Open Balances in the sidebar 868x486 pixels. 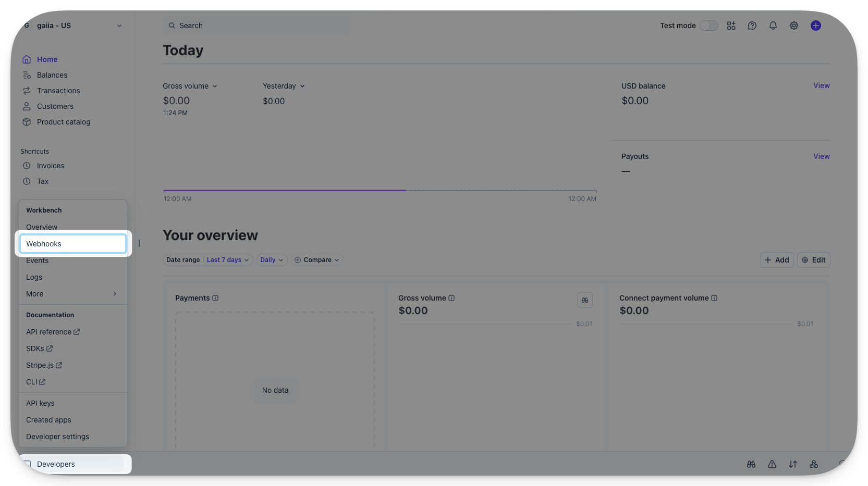(x=52, y=75)
